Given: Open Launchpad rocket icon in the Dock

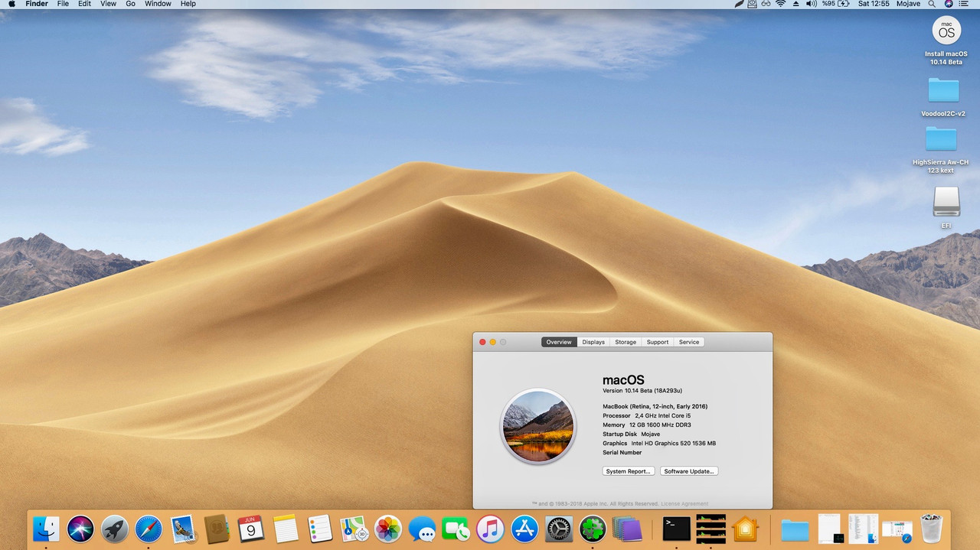Looking at the screenshot, I should click(x=115, y=529).
